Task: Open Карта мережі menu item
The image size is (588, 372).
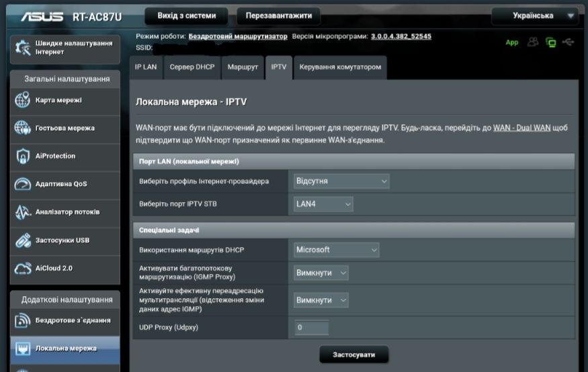Action: pos(65,101)
